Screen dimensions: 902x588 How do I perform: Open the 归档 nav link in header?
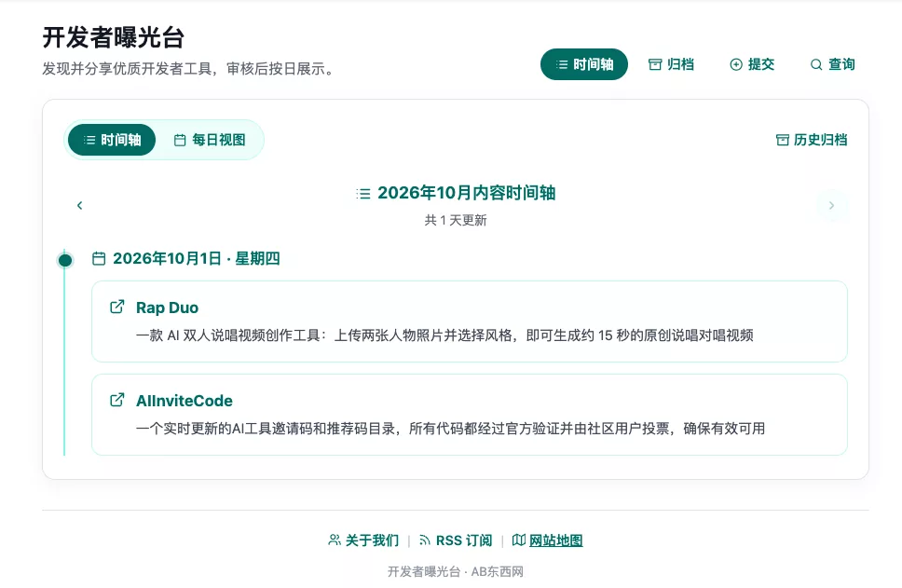(x=671, y=64)
